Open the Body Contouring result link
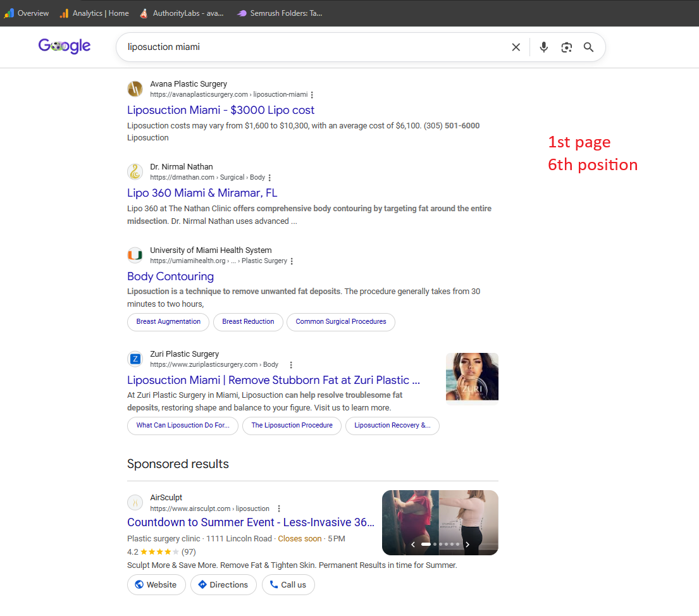This screenshot has width=699, height=616. pyautogui.click(x=170, y=276)
